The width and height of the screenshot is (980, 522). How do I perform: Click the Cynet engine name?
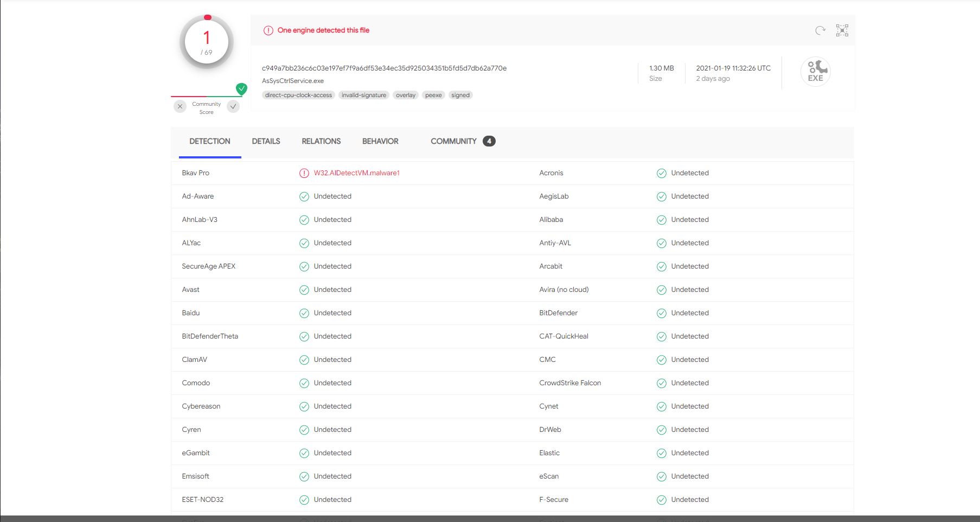pyautogui.click(x=549, y=406)
